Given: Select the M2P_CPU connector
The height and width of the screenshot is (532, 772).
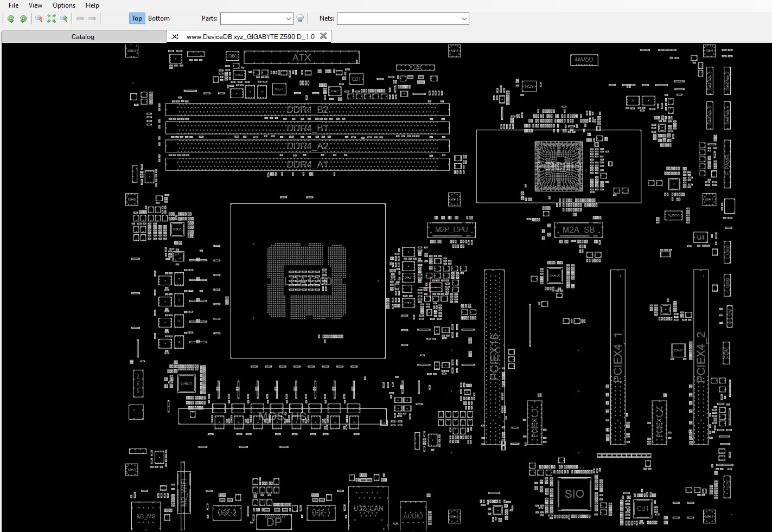Looking at the screenshot, I should (x=451, y=229).
